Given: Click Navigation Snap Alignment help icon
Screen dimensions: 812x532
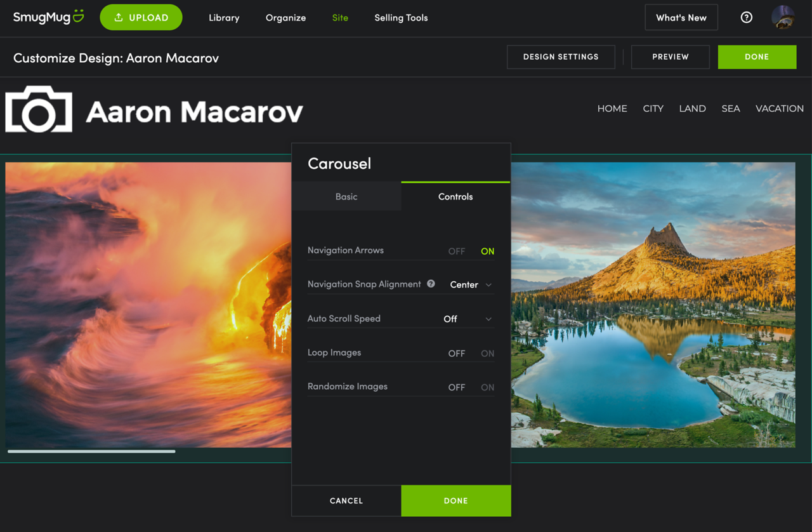Looking at the screenshot, I should pos(431,284).
